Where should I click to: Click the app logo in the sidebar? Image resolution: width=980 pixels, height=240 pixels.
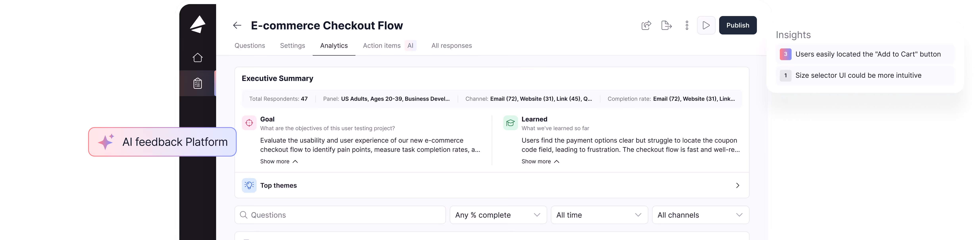[x=197, y=24]
